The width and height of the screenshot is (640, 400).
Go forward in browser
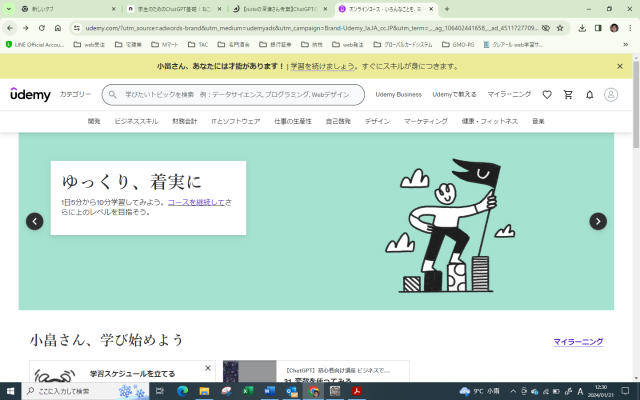[x=26, y=28]
